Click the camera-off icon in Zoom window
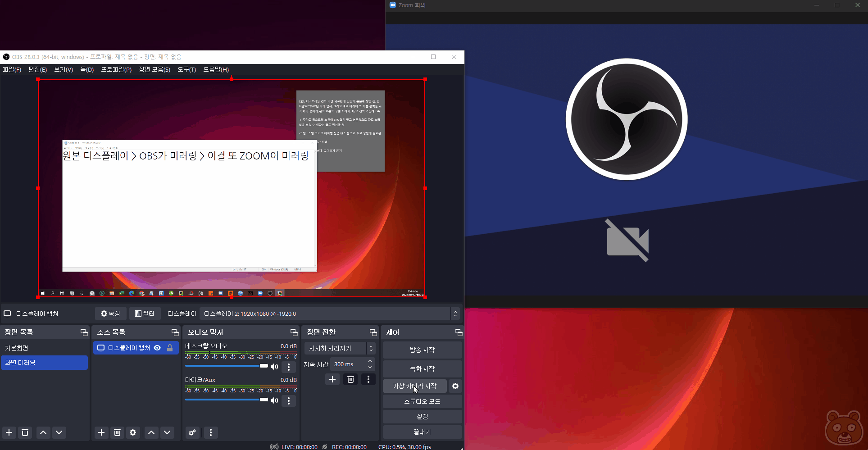 [x=627, y=240]
